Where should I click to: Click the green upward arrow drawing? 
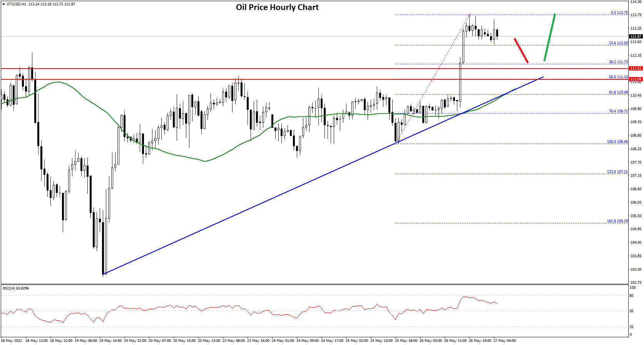point(550,37)
